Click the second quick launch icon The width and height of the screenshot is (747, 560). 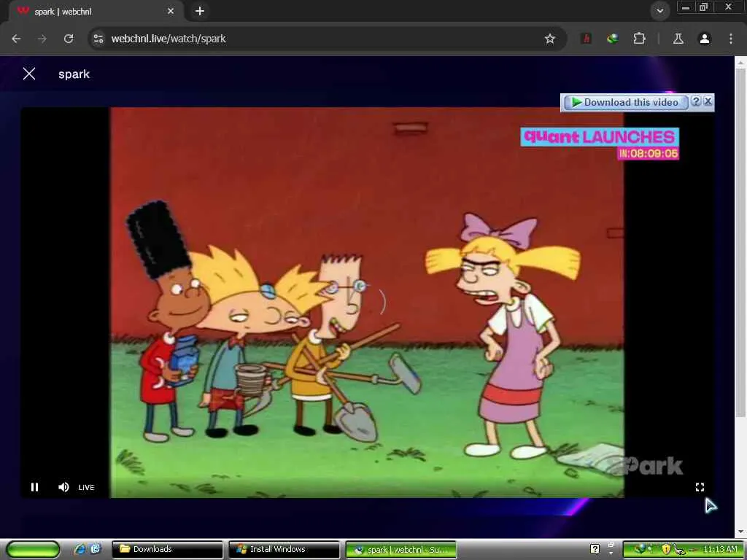[x=96, y=549]
